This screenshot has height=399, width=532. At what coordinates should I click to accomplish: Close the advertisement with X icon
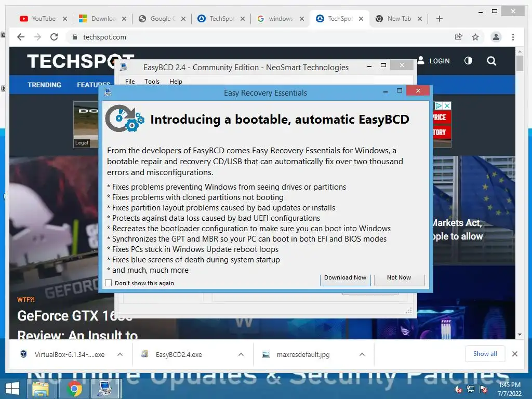[447, 106]
